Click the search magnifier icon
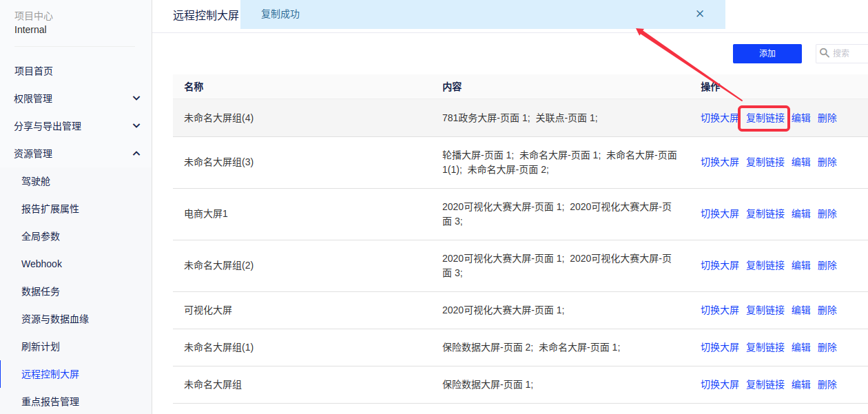Viewport: 868px width, 414px height. point(825,53)
